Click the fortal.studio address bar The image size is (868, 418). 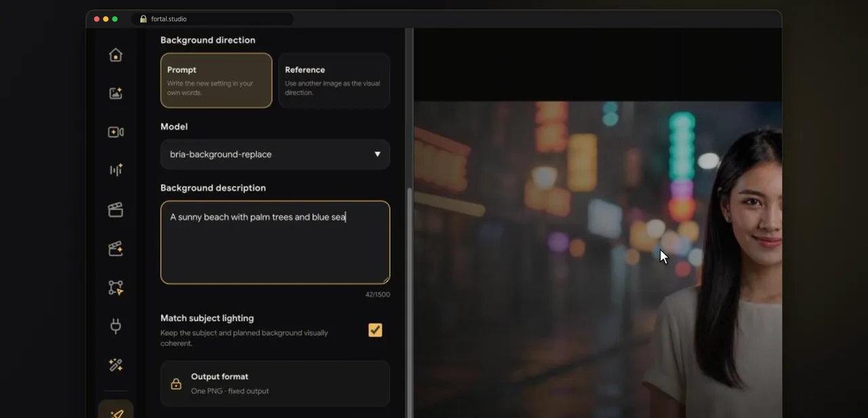coord(214,19)
